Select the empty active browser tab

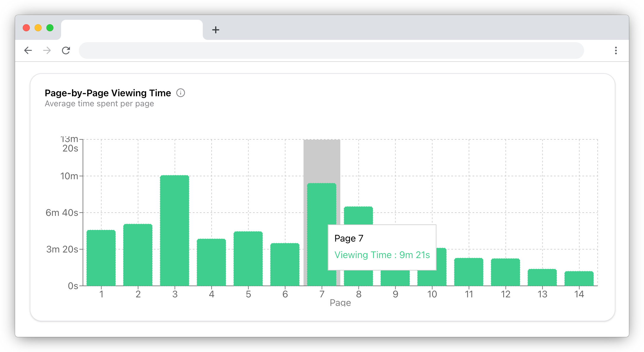132,30
